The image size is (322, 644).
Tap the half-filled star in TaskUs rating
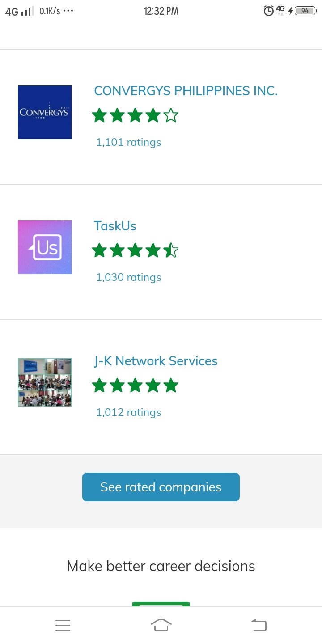tap(172, 250)
